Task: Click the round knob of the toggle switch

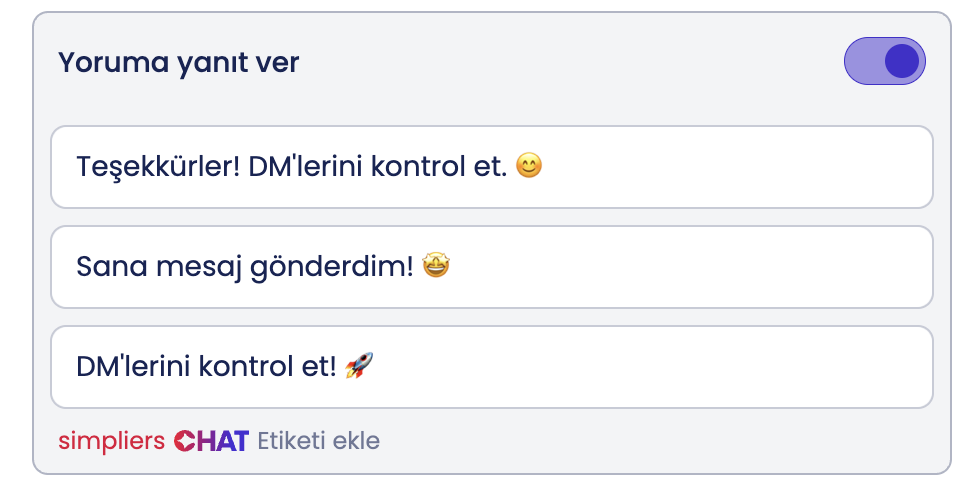Action: [x=902, y=62]
